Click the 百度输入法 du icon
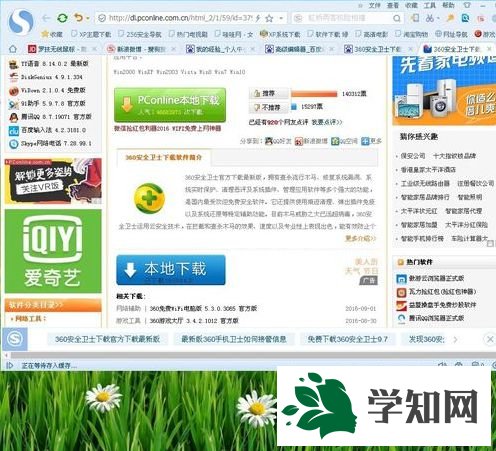496x451 pixels. (14, 130)
